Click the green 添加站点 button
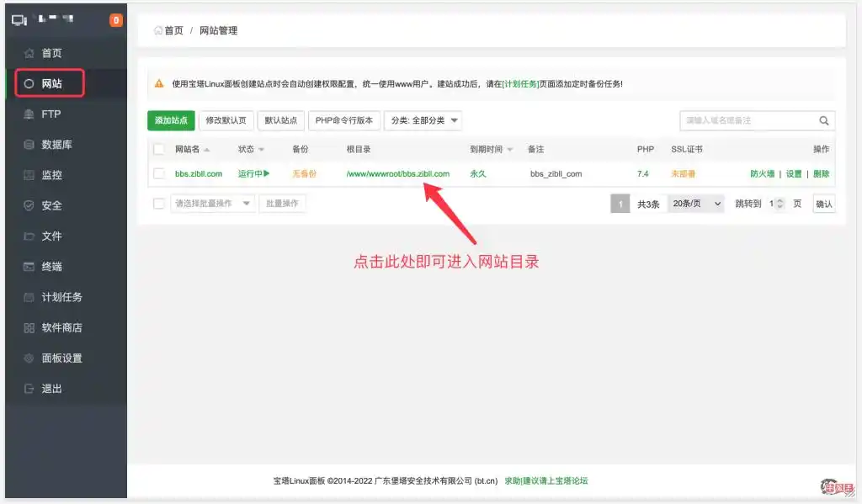This screenshot has width=862, height=504. 171,120
